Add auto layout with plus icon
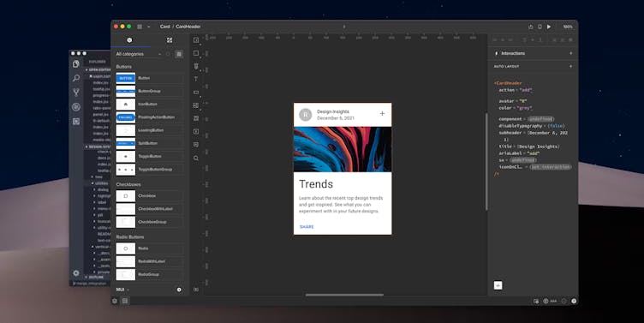Viewport: 644px width, 323px height. 571,66
